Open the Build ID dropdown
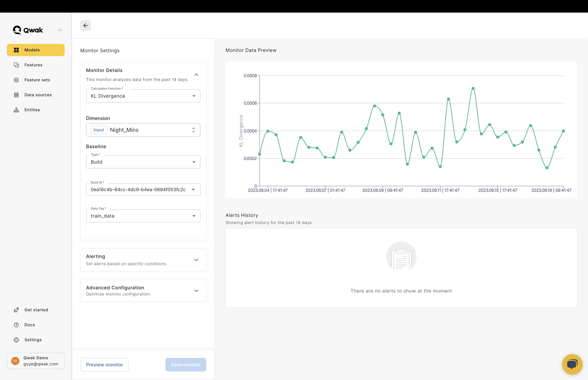The height and width of the screenshot is (380, 588). point(194,189)
